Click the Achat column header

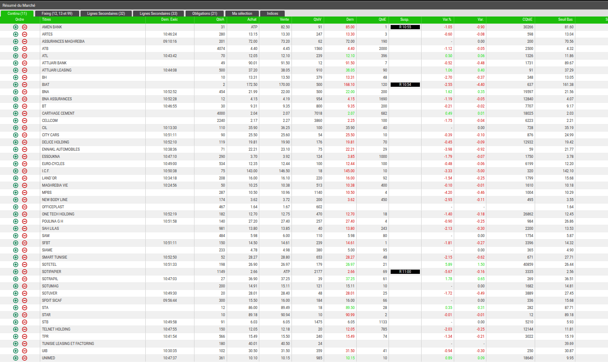pyautogui.click(x=252, y=19)
